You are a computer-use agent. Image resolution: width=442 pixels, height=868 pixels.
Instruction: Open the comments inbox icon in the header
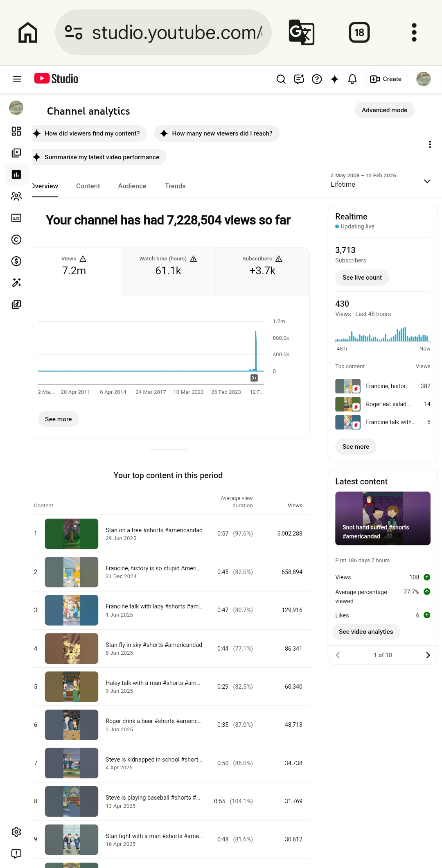tap(299, 79)
